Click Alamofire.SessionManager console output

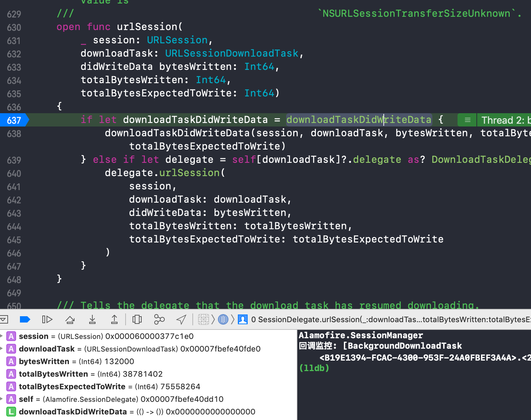[361, 335]
